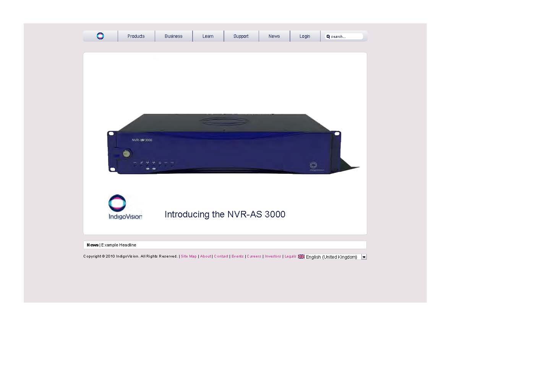The height and width of the screenshot is (392, 554).
Task: Click the Login link
Action: (x=305, y=36)
